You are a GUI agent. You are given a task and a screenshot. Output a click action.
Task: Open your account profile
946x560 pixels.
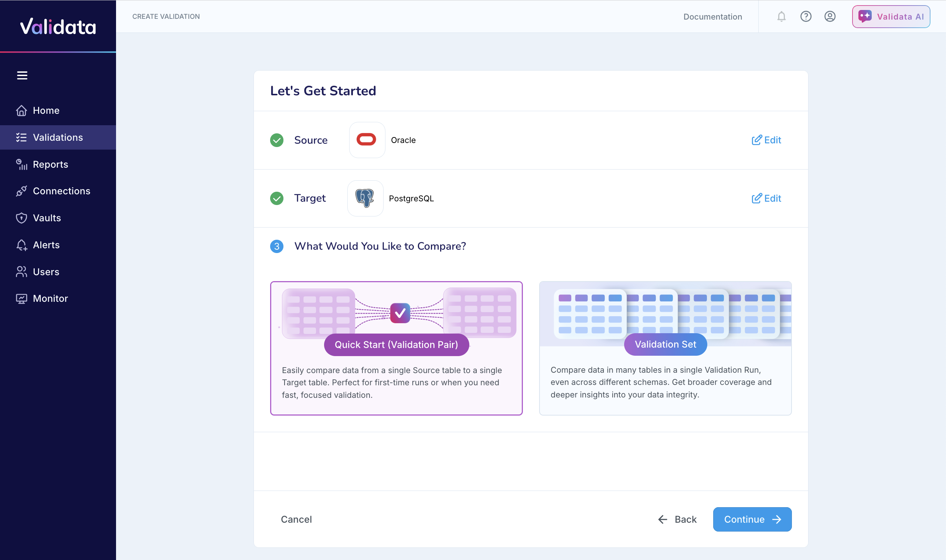pos(830,16)
